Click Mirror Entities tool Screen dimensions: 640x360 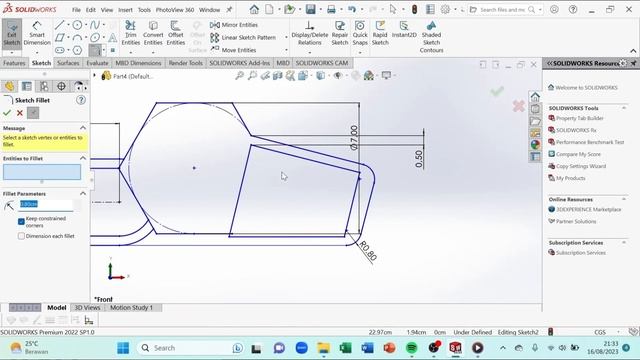[234, 25]
